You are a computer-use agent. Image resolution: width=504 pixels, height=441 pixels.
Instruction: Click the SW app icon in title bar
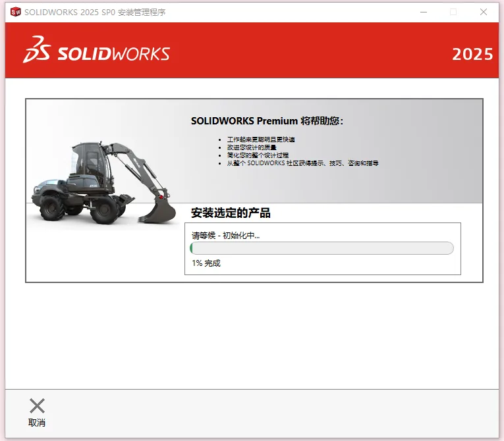click(x=15, y=13)
